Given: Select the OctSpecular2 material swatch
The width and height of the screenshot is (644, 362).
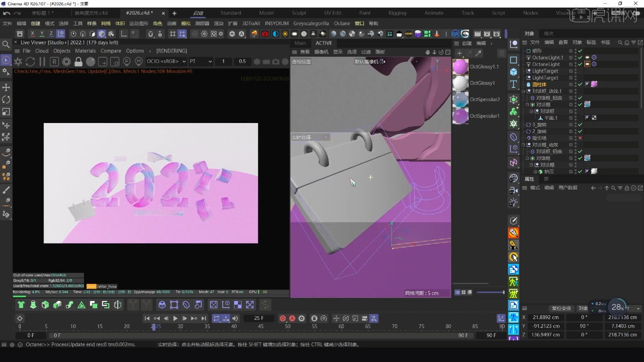Looking at the screenshot, I should pos(460,100).
